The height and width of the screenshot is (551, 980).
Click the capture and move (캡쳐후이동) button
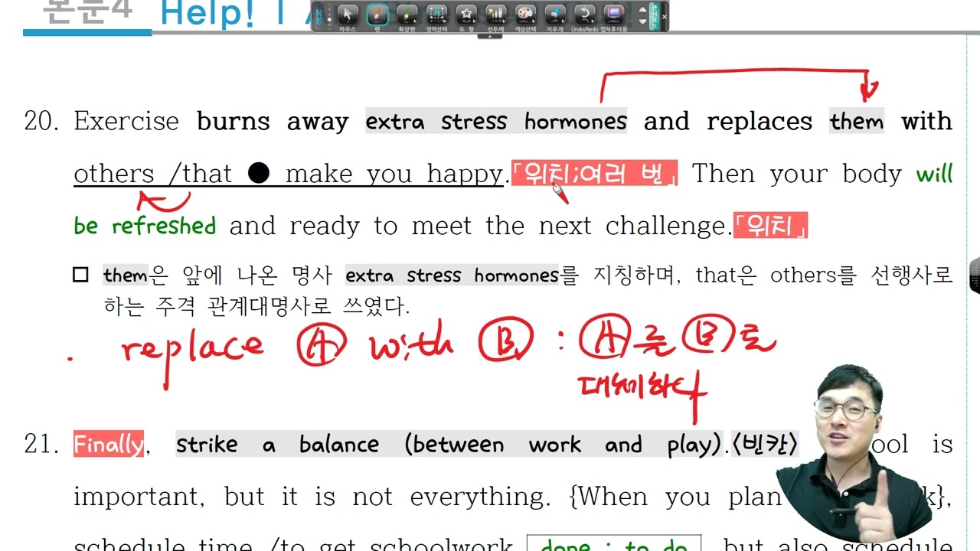pyautogui.click(x=614, y=17)
